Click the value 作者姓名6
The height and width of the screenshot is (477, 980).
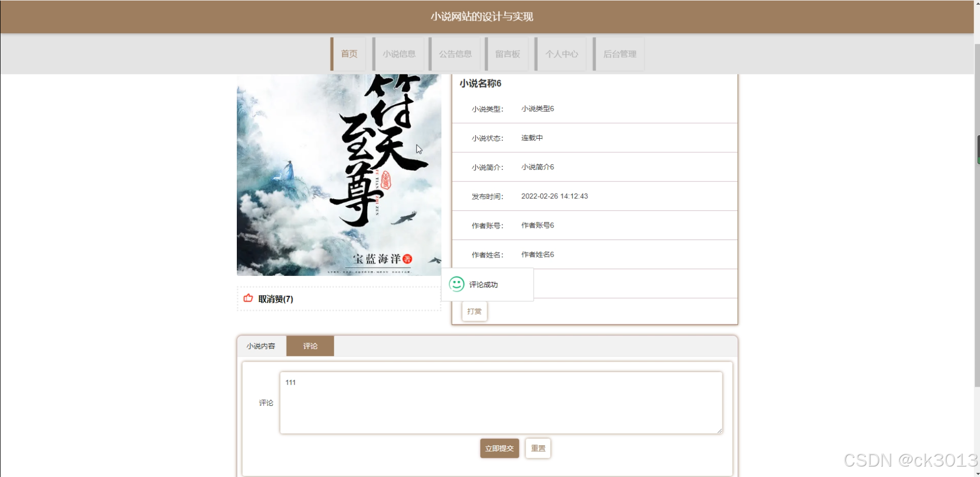pyautogui.click(x=538, y=254)
